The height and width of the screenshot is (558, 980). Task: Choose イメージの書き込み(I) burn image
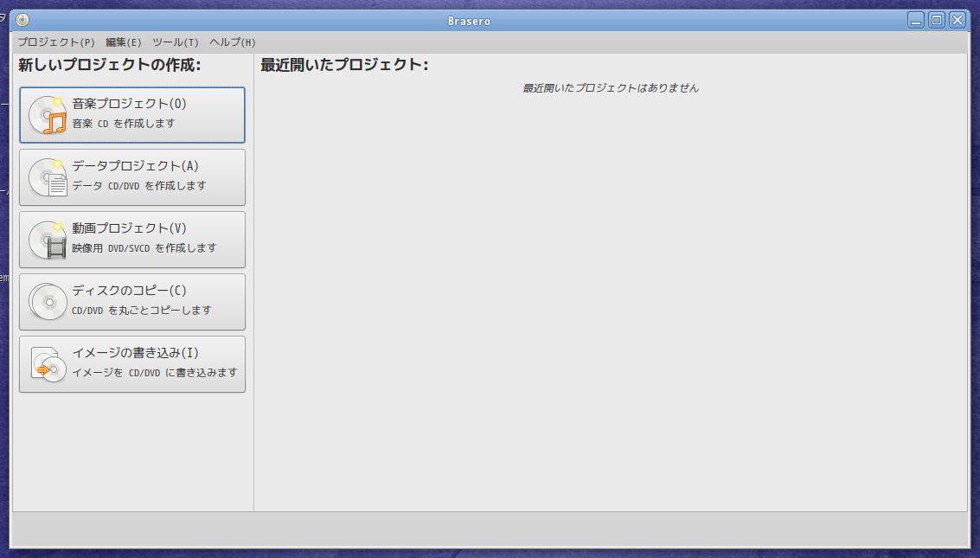coord(131,364)
